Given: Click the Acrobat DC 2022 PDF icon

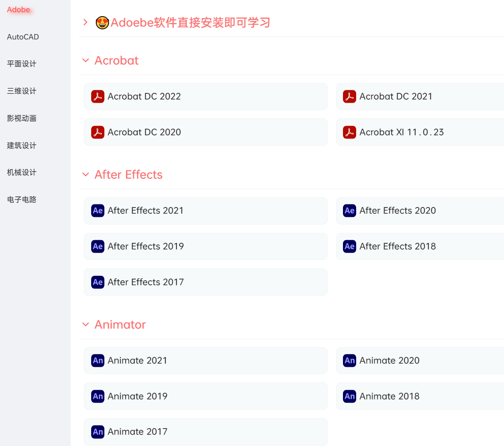Looking at the screenshot, I should tap(98, 97).
